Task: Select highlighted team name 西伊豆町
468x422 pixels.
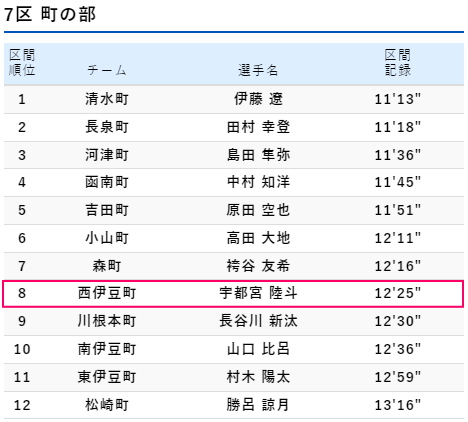Action: 107,293
